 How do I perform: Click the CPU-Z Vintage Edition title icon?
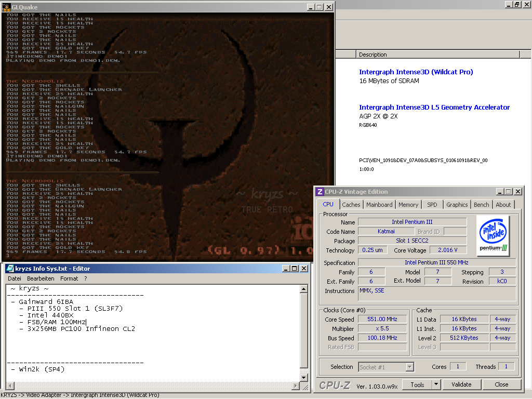click(320, 192)
